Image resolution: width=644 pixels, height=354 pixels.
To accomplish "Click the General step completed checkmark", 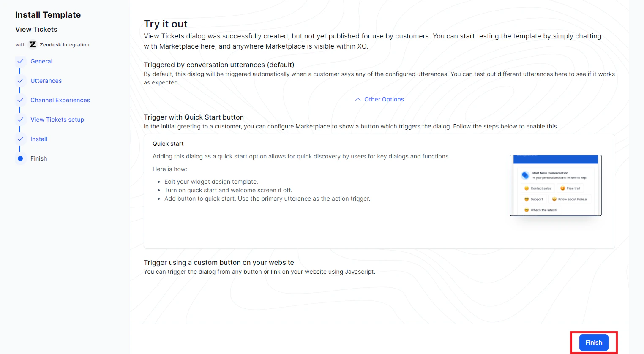I will click(x=20, y=61).
